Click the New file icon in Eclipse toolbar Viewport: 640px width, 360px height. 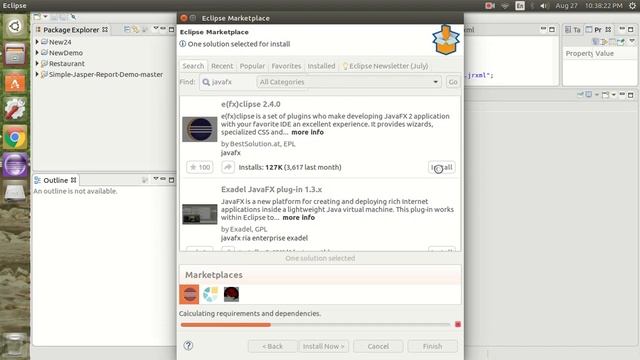click(x=37, y=17)
